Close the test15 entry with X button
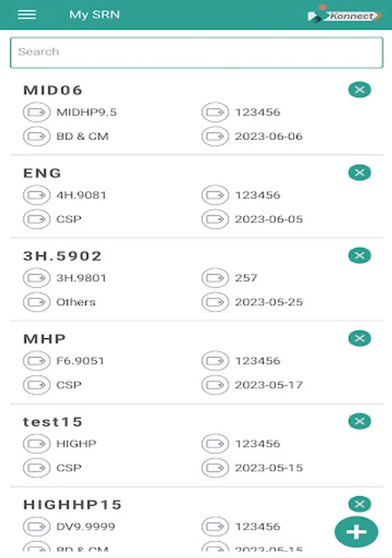Viewport: 392px width, 558px height. click(359, 421)
